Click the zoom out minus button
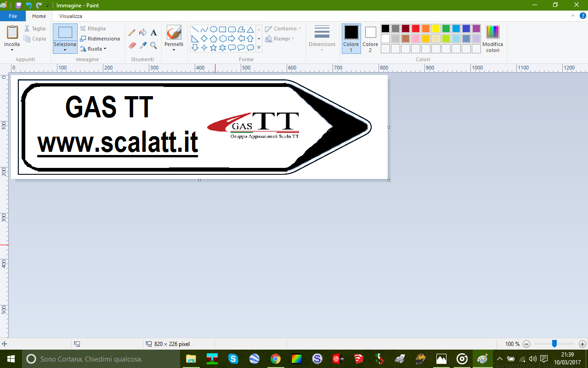The width and height of the screenshot is (588, 368). point(526,344)
